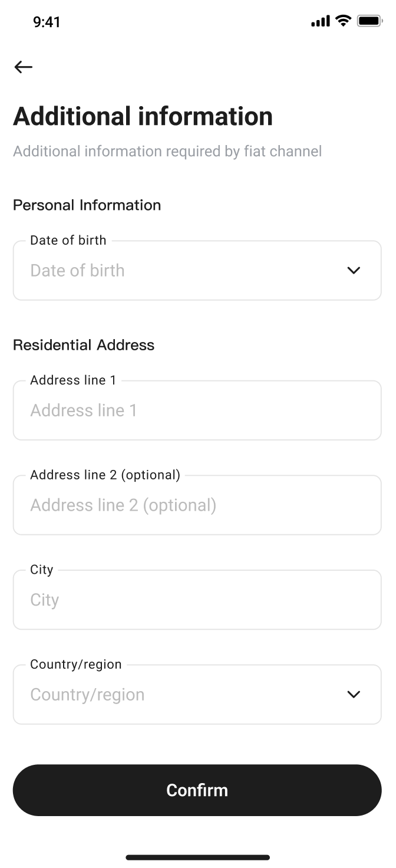396x868 pixels.
Task: Click the 9:41 clock in status bar
Action: 47,22
